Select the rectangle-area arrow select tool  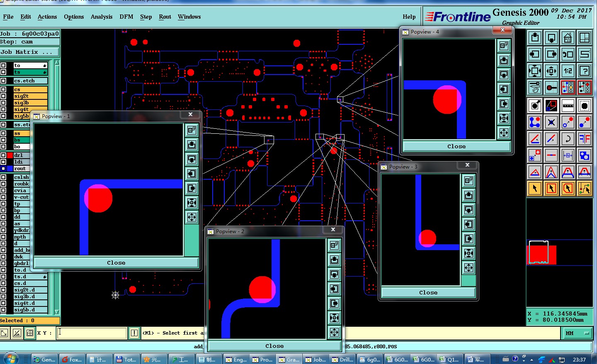[551, 188]
